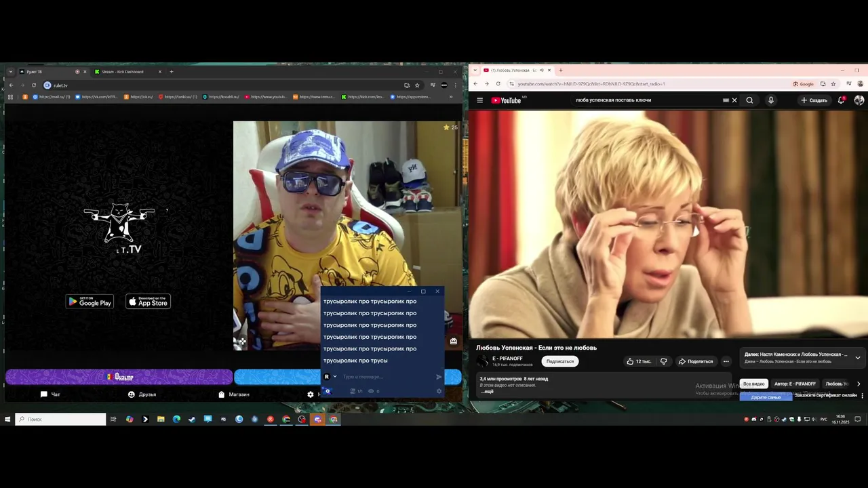Show the next filter chips with the arrow
This screenshot has width=868, height=488.
[859, 384]
